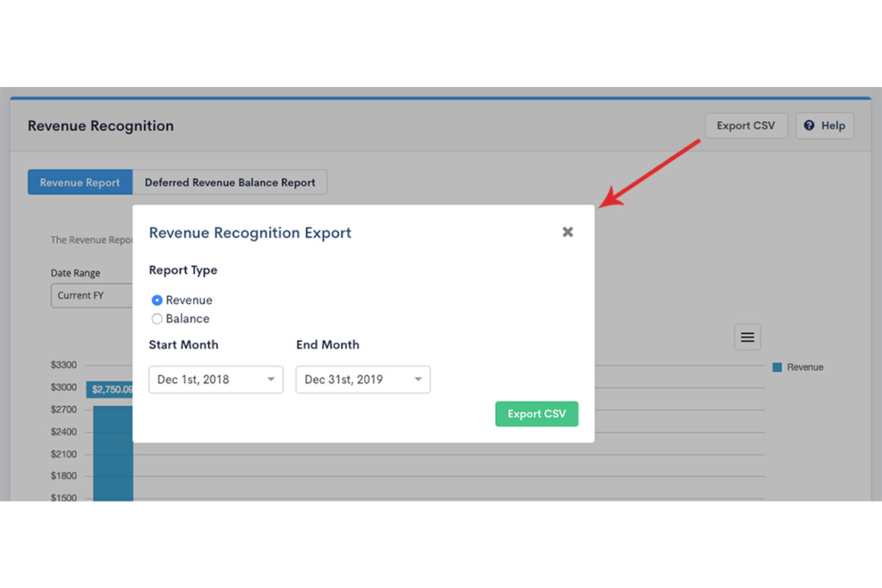Click the question mark icon beside Help
882x588 pixels.
[x=809, y=126]
